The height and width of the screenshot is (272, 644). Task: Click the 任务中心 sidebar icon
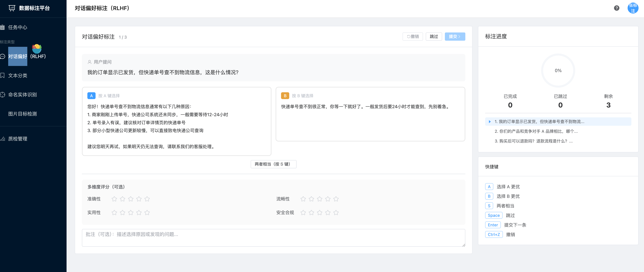click(3, 27)
